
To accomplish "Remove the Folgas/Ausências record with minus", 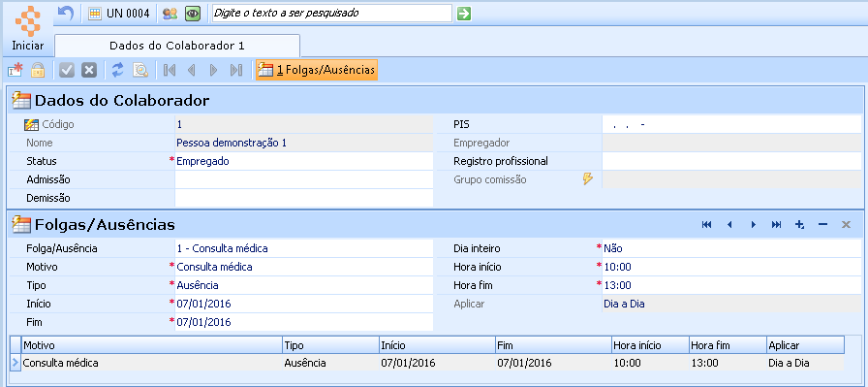I will (822, 225).
